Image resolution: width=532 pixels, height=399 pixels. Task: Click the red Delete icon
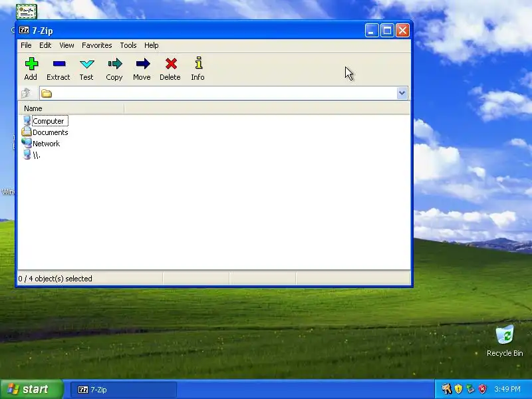pos(171,64)
